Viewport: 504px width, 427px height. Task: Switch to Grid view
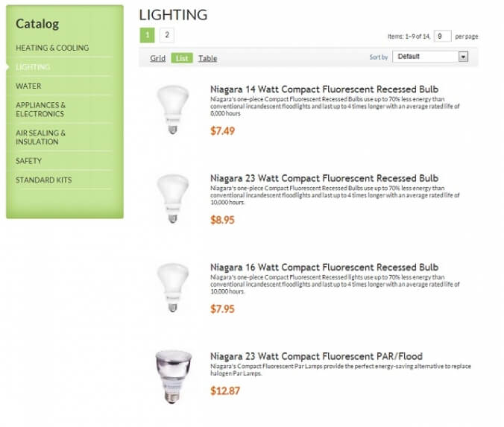pyautogui.click(x=157, y=58)
